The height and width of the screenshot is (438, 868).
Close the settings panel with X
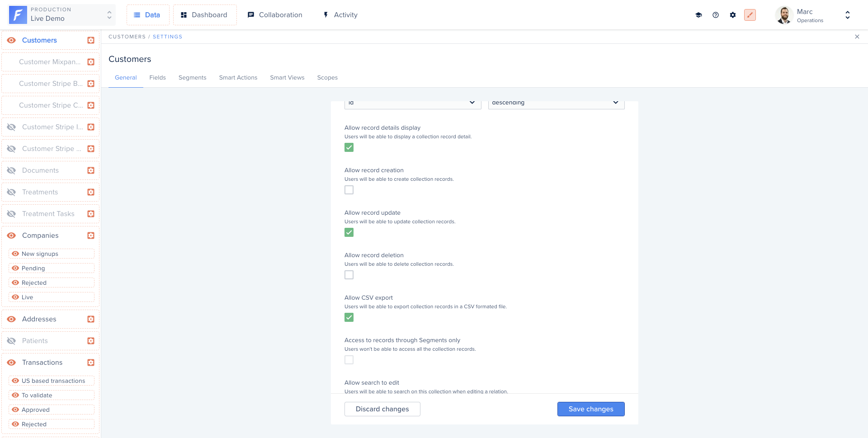(857, 37)
